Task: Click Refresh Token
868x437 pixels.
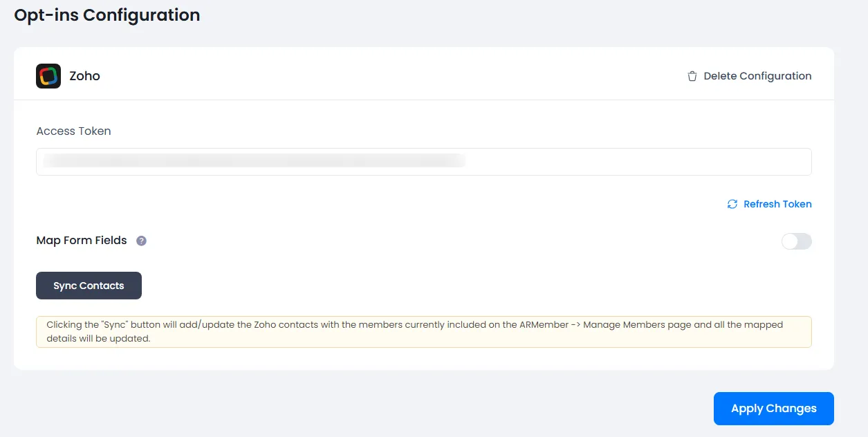Action: pos(777,204)
